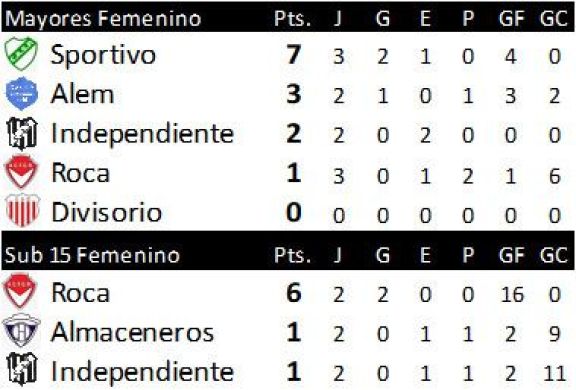Viewport: 576px width, 390px height.
Task: Click Independiente crest in Sub 15 table
Action: [x=22, y=369]
